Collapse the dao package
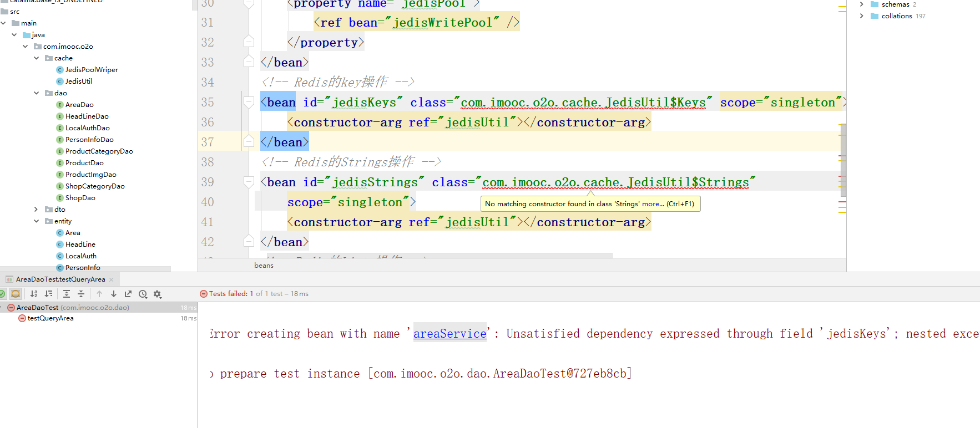980x428 pixels. tap(37, 93)
